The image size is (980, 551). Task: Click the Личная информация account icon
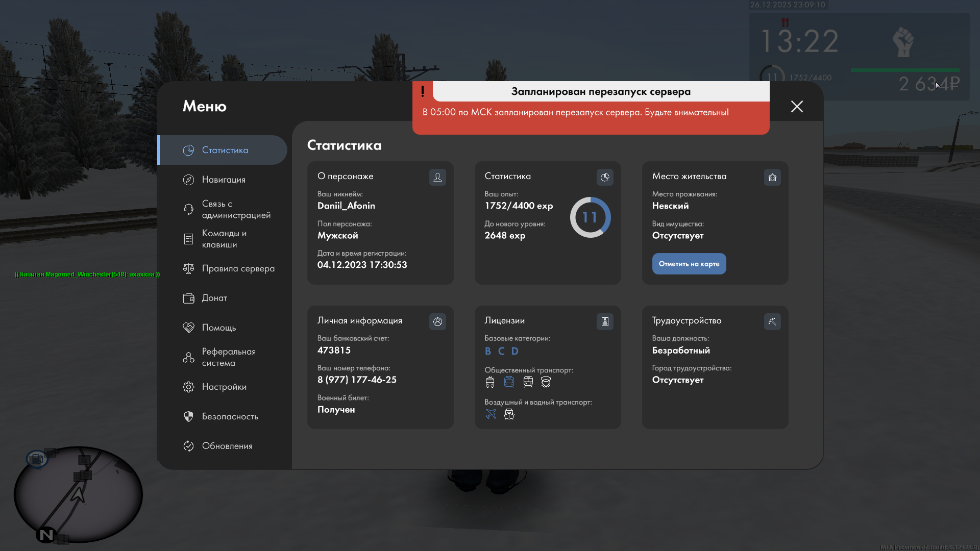pyautogui.click(x=437, y=321)
